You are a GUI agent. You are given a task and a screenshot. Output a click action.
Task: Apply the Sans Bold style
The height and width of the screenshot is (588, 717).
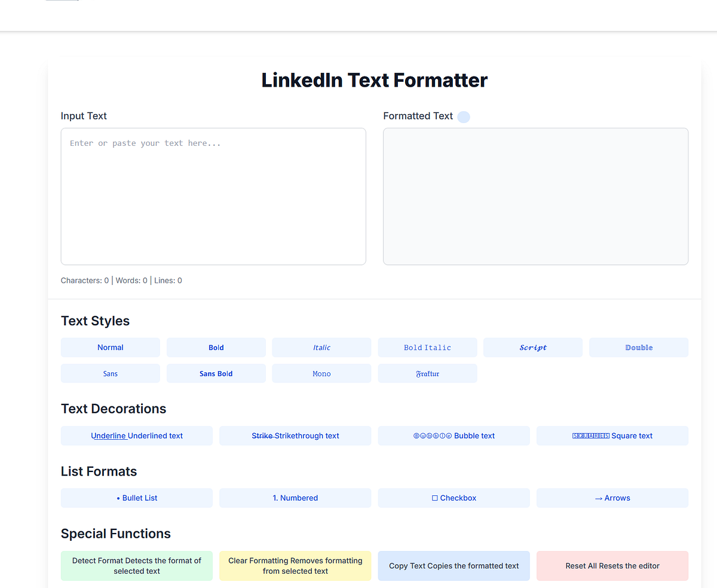(216, 373)
